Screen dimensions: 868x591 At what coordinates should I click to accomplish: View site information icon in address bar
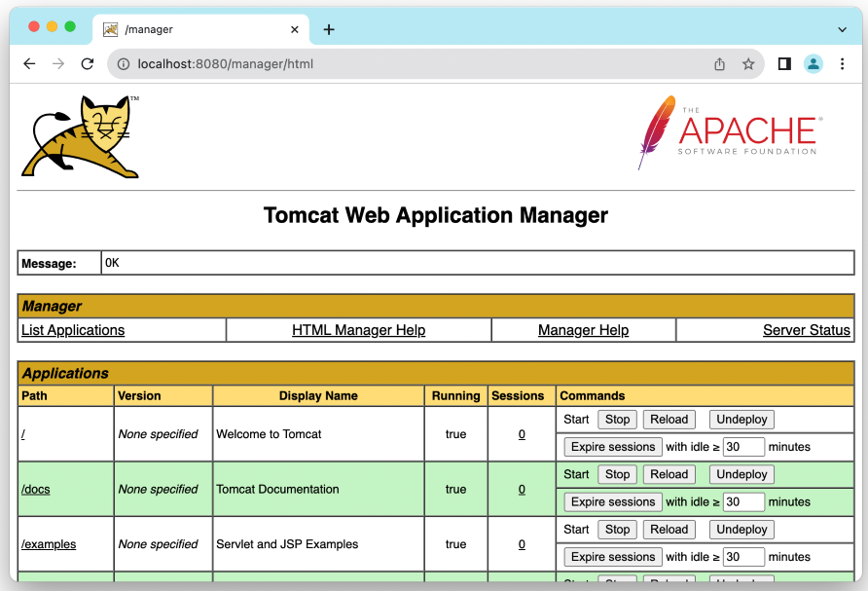pos(124,64)
